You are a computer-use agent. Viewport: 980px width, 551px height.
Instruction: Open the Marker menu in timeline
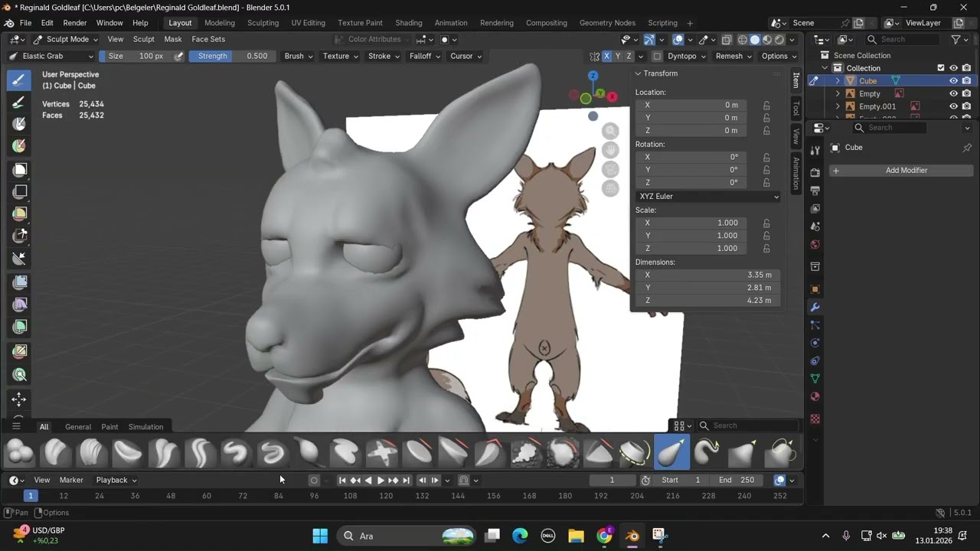(x=71, y=480)
